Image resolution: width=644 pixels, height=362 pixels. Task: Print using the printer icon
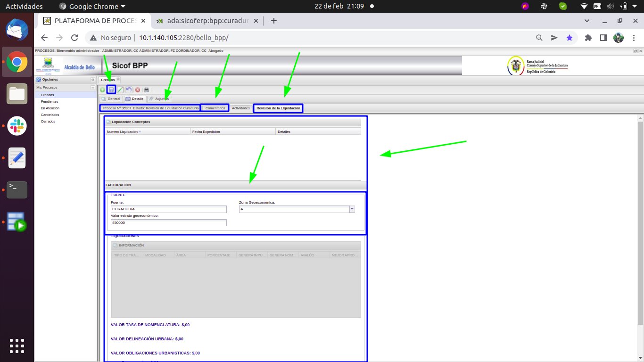click(147, 90)
